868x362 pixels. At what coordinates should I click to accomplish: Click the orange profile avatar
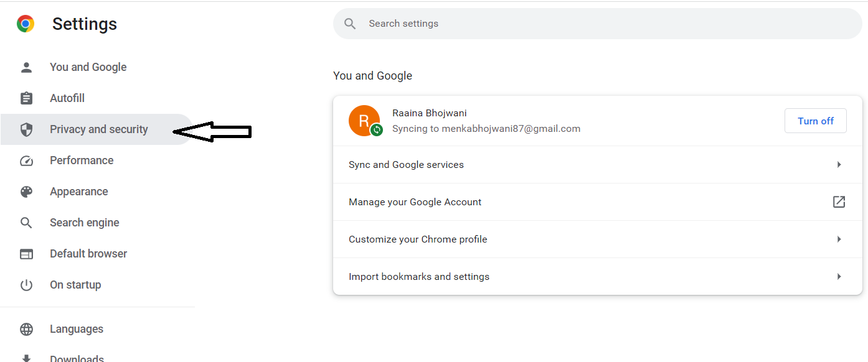364,120
